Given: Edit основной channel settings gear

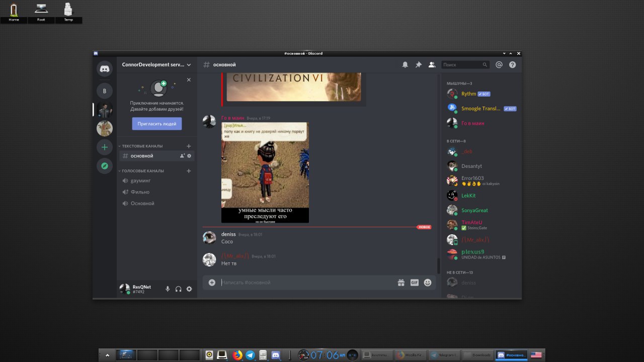Looking at the screenshot, I should click(189, 156).
